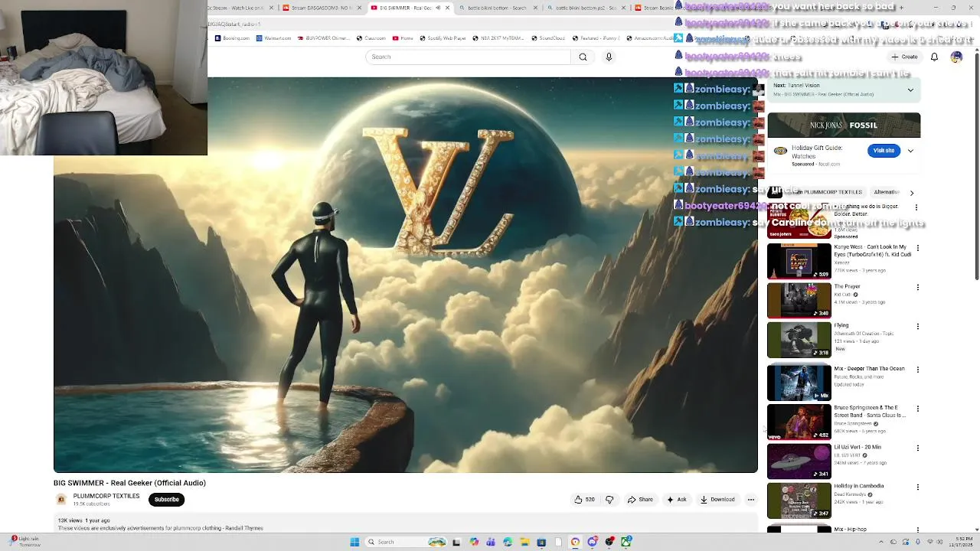The width and height of the screenshot is (980, 551).
Task: Click video title BIG SWIMMER - Real Geeker
Action: tap(129, 483)
